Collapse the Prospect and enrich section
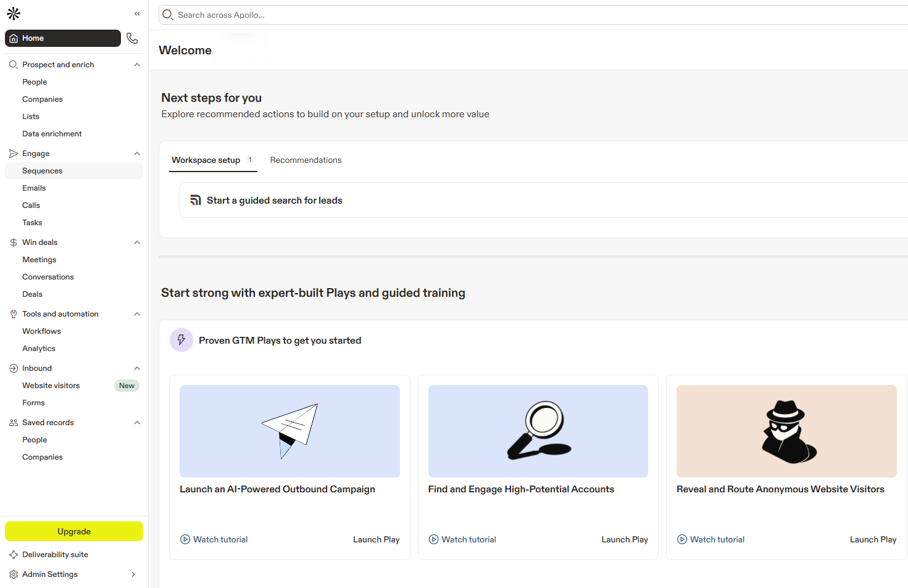908x588 pixels. click(x=137, y=65)
